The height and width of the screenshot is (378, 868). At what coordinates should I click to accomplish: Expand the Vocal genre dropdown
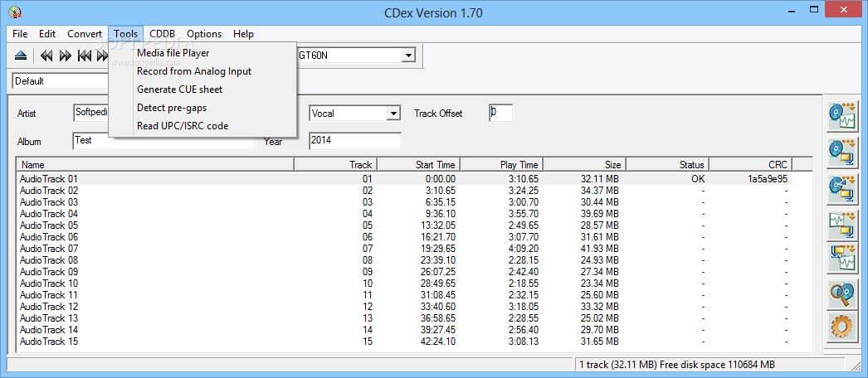(x=393, y=114)
